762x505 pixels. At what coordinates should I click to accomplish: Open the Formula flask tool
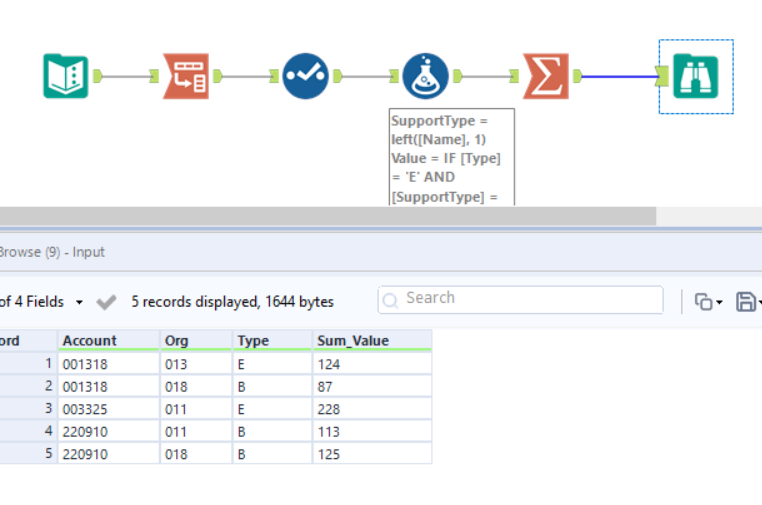(425, 76)
